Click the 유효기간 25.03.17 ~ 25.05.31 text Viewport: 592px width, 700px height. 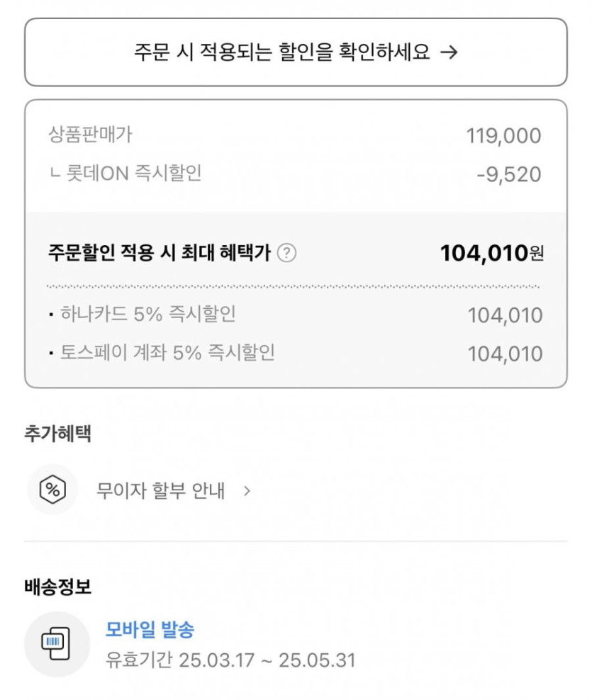[230, 660]
